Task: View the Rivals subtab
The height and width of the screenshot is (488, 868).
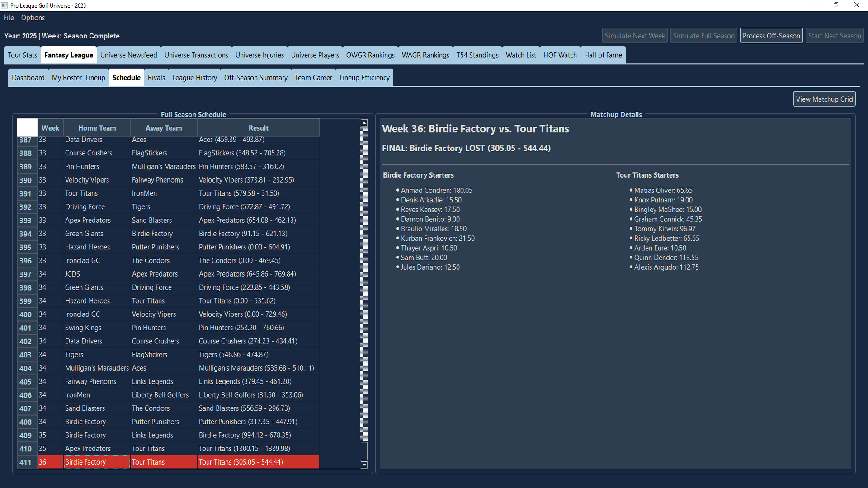Action: coord(156,77)
